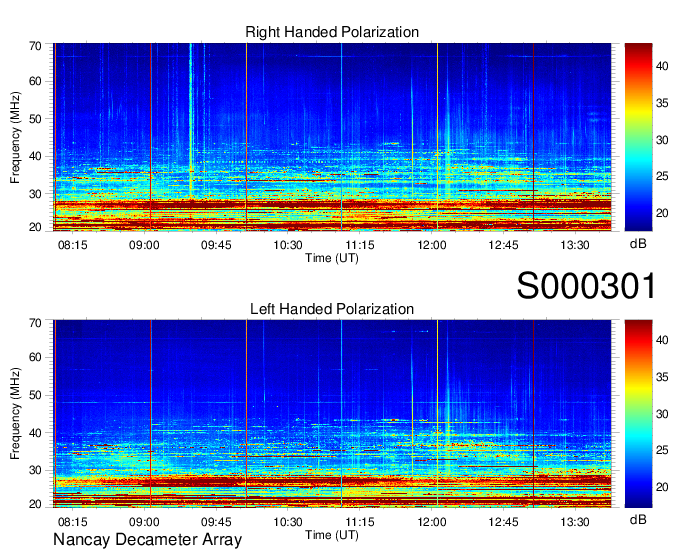680x552 pixels.
Task: Click the 11:15 tick label on bottom plot
Action: pos(360,522)
